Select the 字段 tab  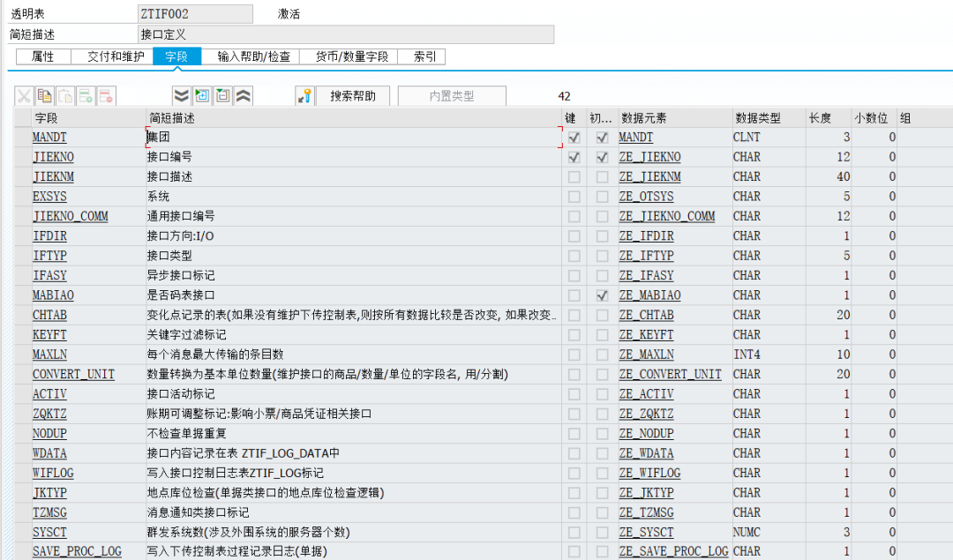click(x=176, y=56)
